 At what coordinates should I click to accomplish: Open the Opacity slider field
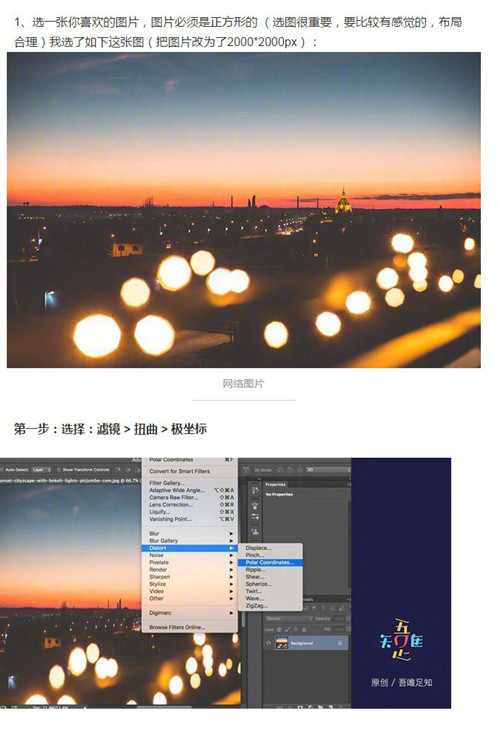click(x=338, y=619)
